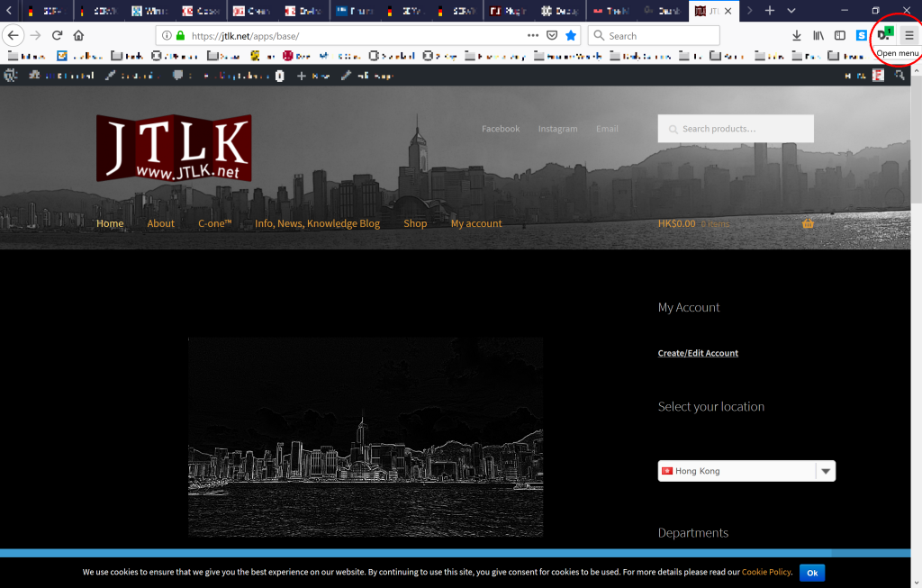The image size is (922, 588).
Task: Click the Facebook link
Action: coord(501,129)
